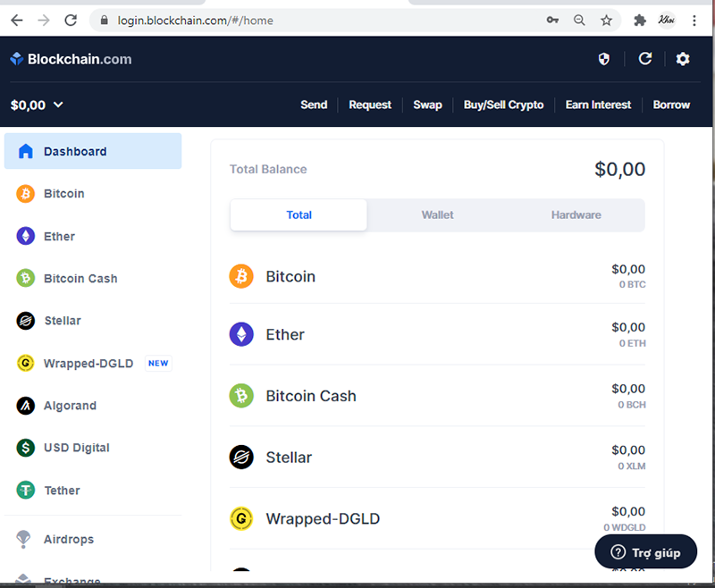Click the Bitcoin Cash label in balance list
This screenshot has width=715, height=588.
coord(311,396)
